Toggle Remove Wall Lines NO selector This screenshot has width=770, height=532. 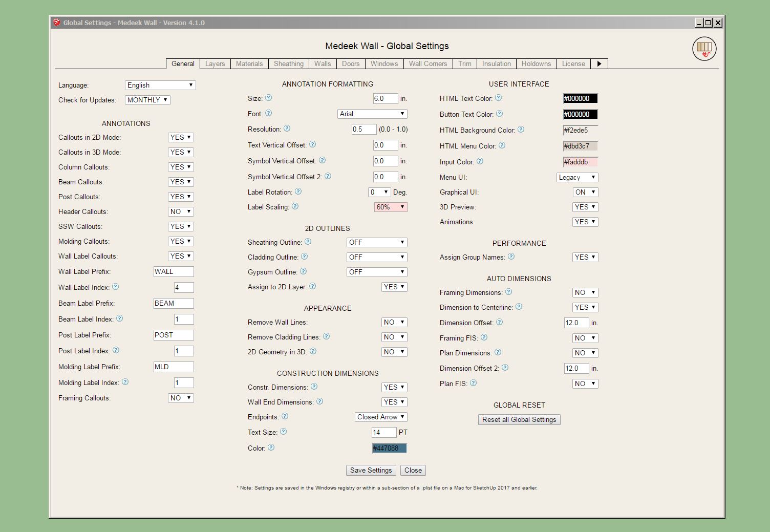tap(394, 322)
